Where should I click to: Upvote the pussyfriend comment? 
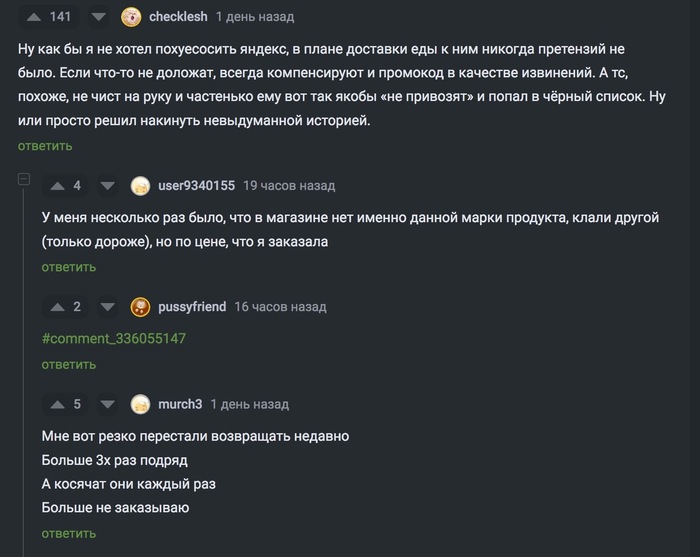tap(56, 307)
